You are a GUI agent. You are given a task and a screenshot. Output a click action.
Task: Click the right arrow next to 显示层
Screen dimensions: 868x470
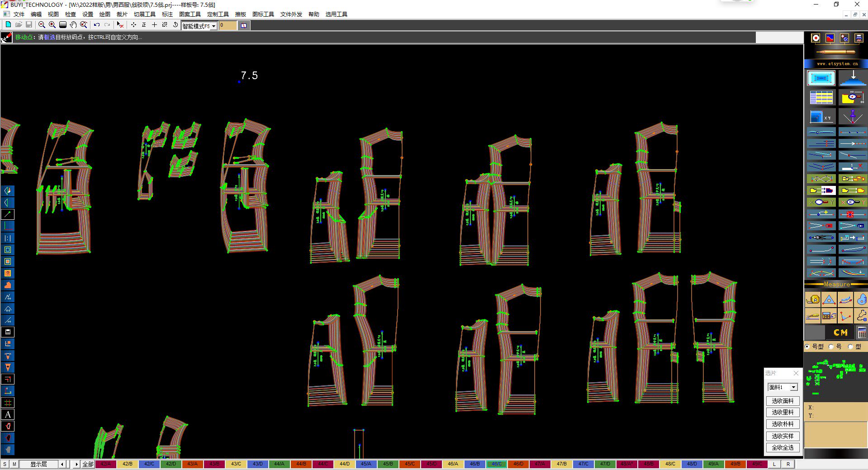(76, 464)
